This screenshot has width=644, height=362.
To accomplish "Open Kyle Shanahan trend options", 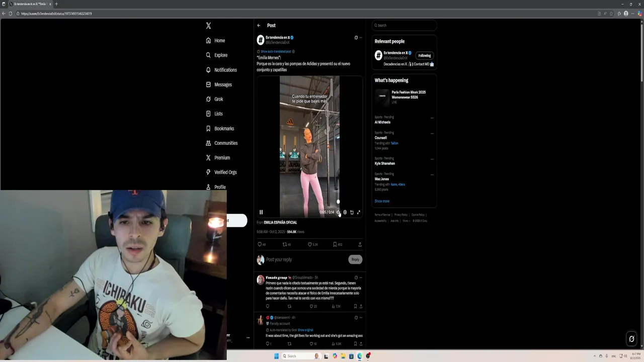I will click(x=432, y=159).
